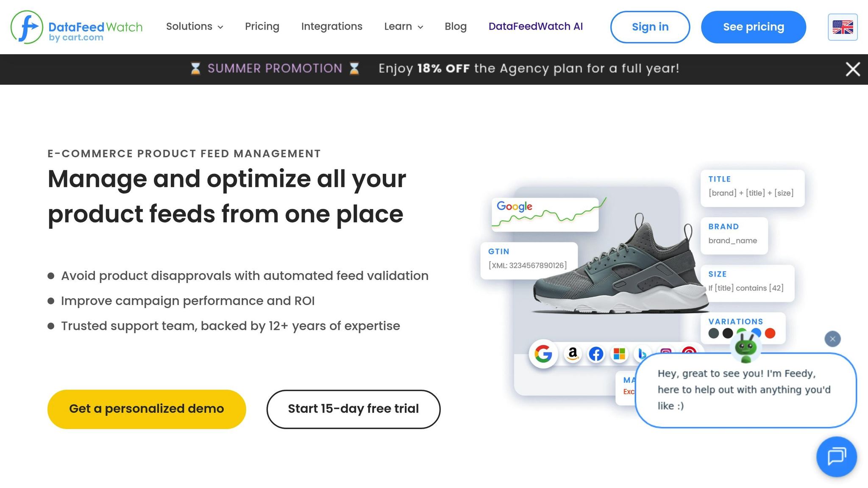Click the Microsoft channel icon
868x488 pixels.
coord(619,354)
